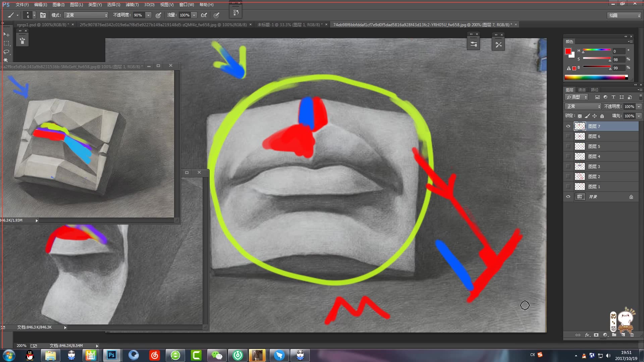Open WeChat from the taskbar
644x362 pixels.
coord(217,355)
